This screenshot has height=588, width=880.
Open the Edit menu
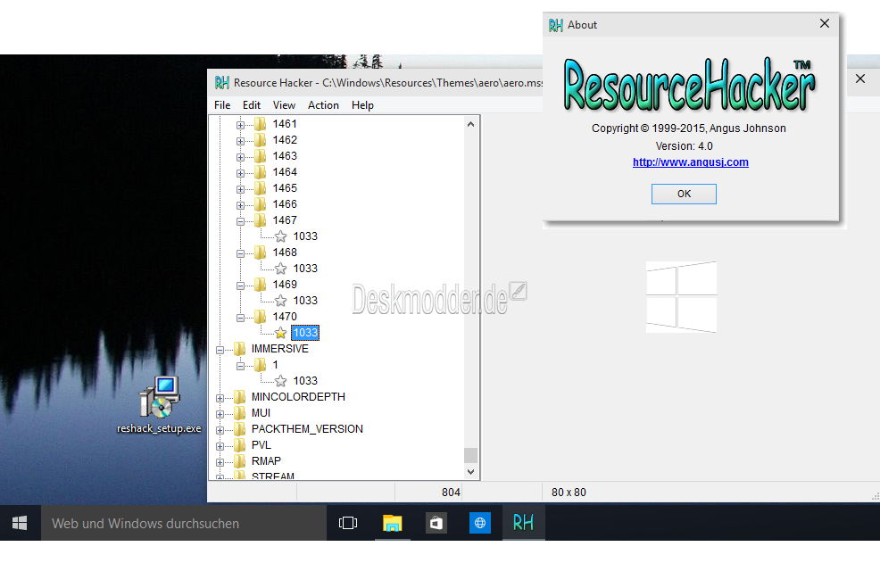coord(252,105)
